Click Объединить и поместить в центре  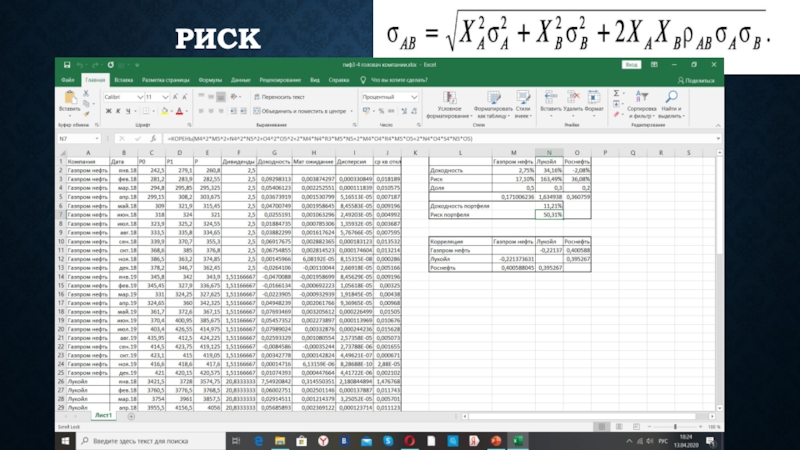pyautogui.click(x=299, y=111)
